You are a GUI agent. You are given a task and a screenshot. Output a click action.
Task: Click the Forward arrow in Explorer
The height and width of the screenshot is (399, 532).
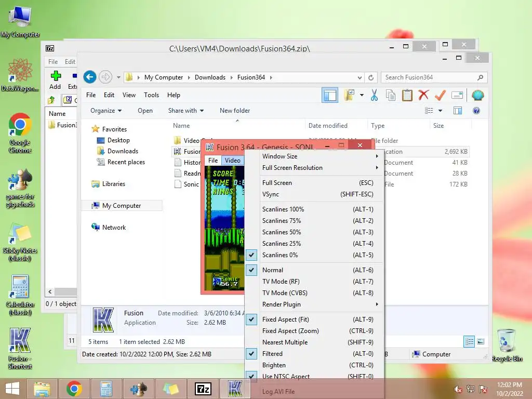[105, 77]
